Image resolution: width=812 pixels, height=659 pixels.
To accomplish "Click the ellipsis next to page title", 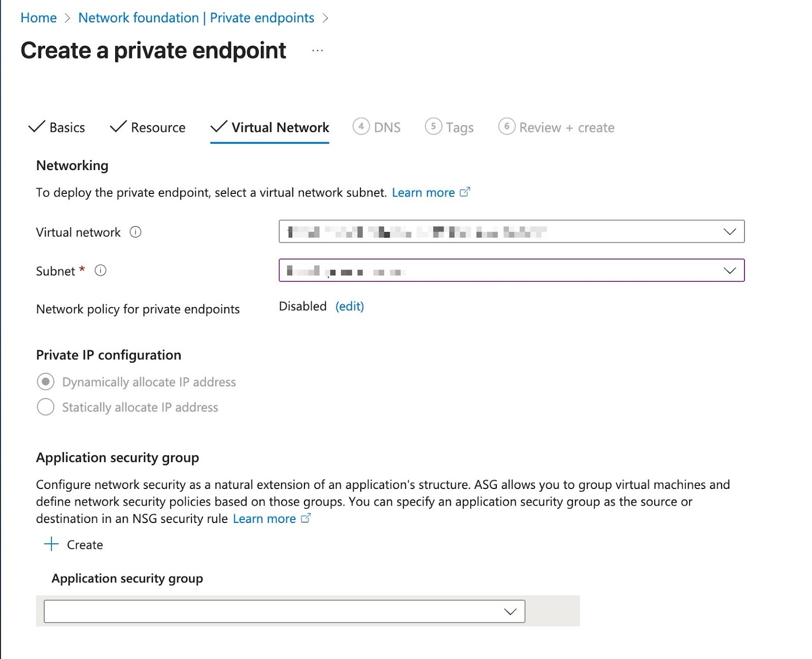I will (x=318, y=50).
